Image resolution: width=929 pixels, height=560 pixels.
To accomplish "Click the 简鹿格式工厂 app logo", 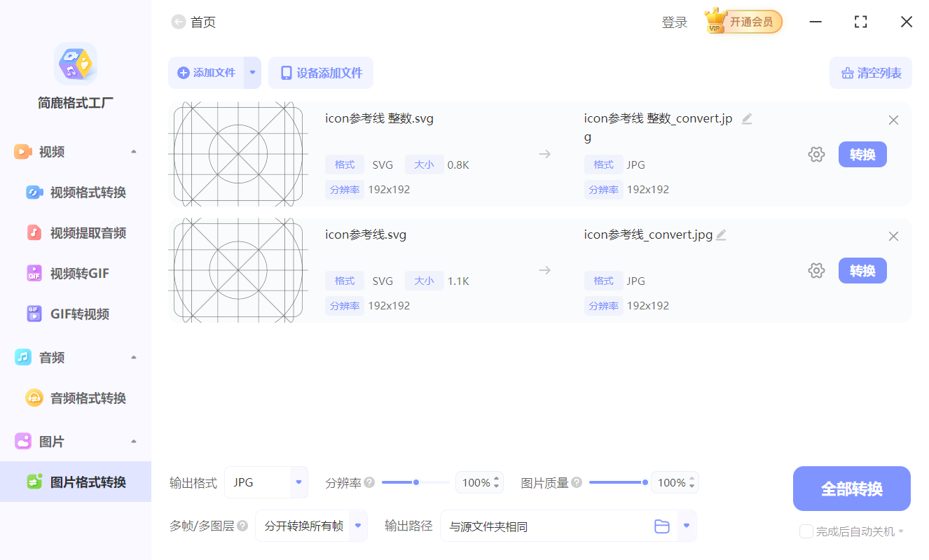I will [x=76, y=64].
